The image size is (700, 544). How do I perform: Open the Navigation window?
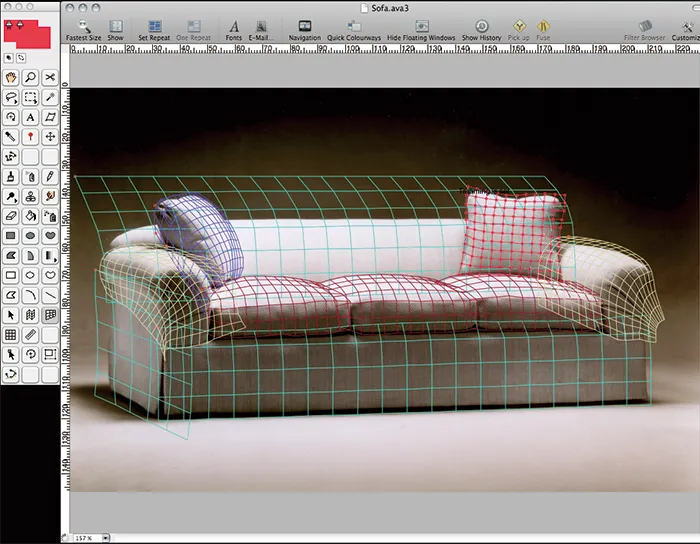[x=304, y=31]
